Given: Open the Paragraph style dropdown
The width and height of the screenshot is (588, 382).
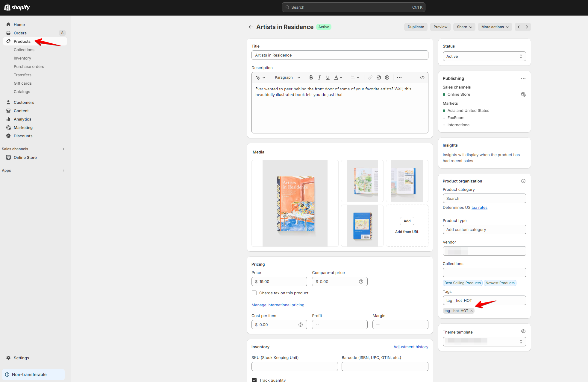Looking at the screenshot, I should (287, 77).
